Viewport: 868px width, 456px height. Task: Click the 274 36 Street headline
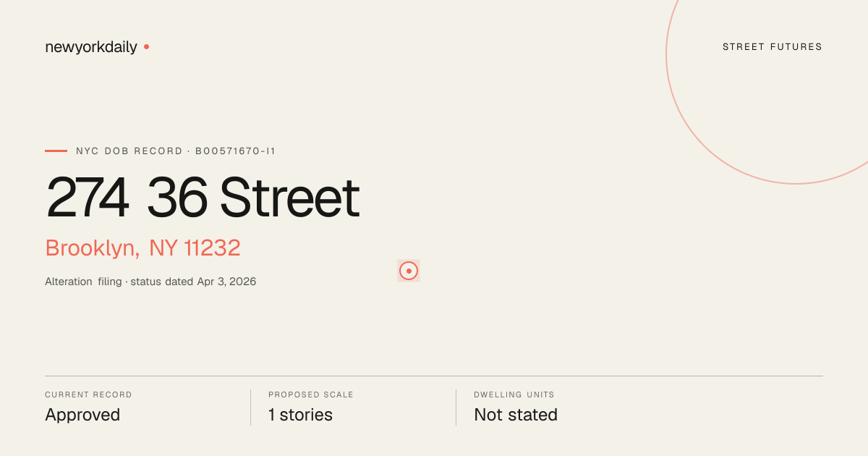pos(203,198)
